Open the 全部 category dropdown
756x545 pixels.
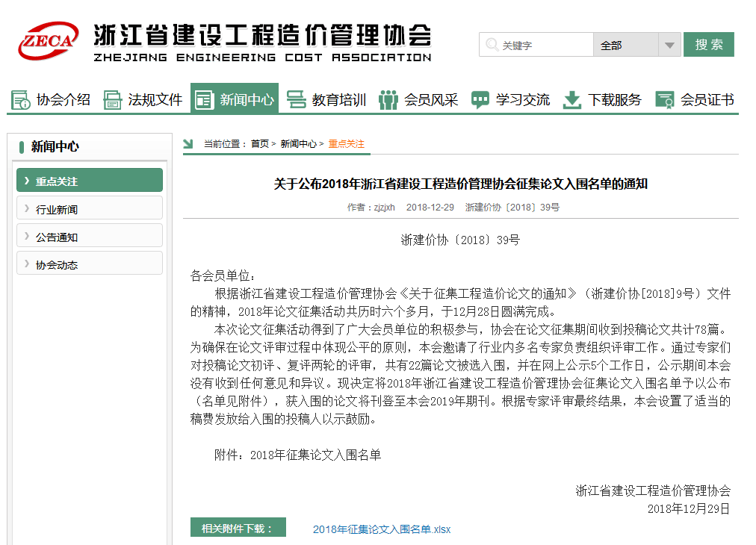[x=637, y=45]
